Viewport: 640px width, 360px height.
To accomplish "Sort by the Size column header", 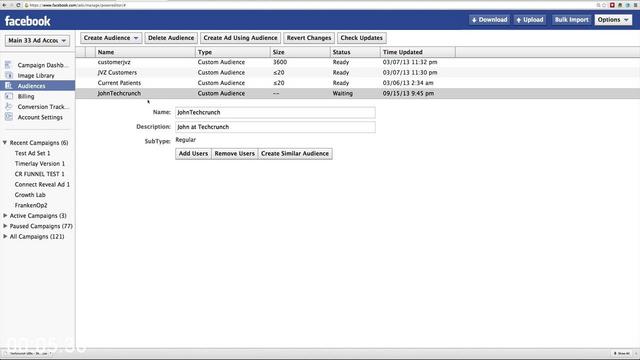I will coord(300,52).
